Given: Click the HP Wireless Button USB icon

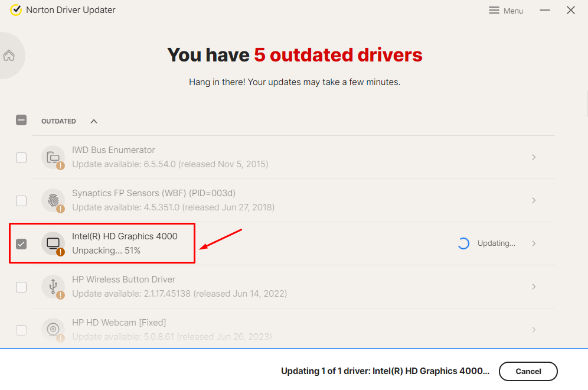Looking at the screenshot, I should [x=53, y=287].
